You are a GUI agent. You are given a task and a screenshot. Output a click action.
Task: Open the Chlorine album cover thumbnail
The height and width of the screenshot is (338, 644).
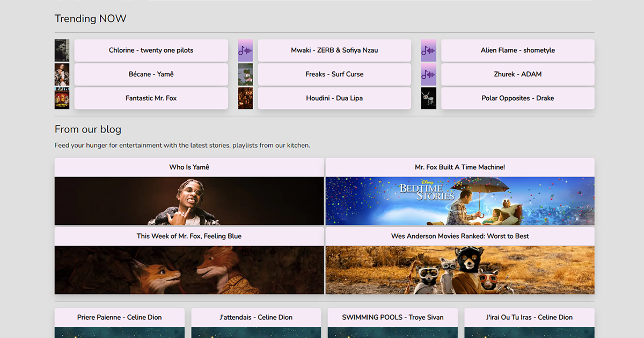(x=62, y=50)
